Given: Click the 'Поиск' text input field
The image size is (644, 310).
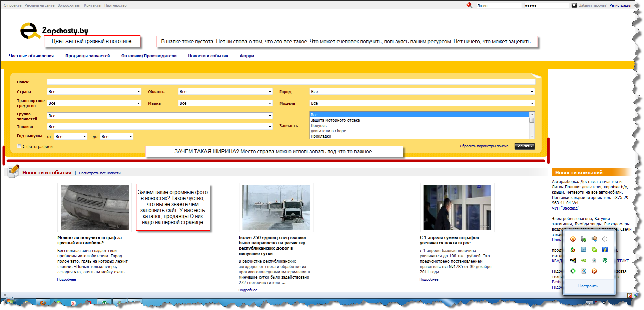Looking at the screenshot, I should [x=291, y=82].
